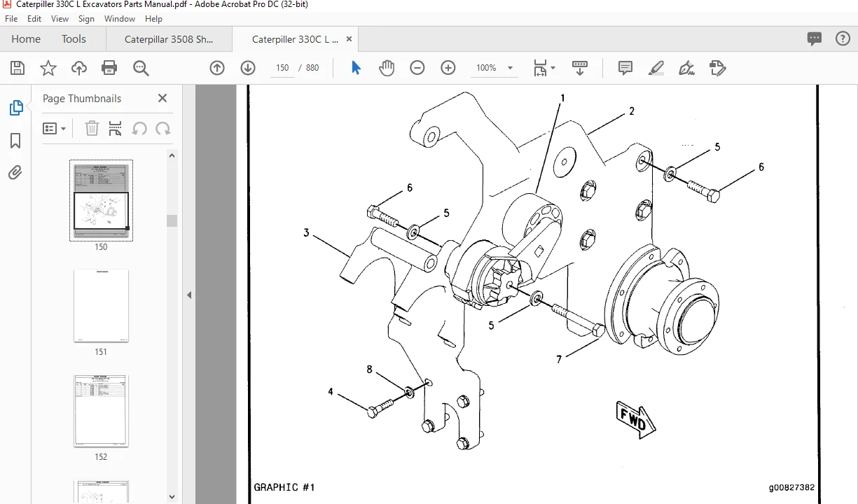Viewport: 858px width, 504px height.
Task: Switch to the Home tab
Action: (26, 39)
